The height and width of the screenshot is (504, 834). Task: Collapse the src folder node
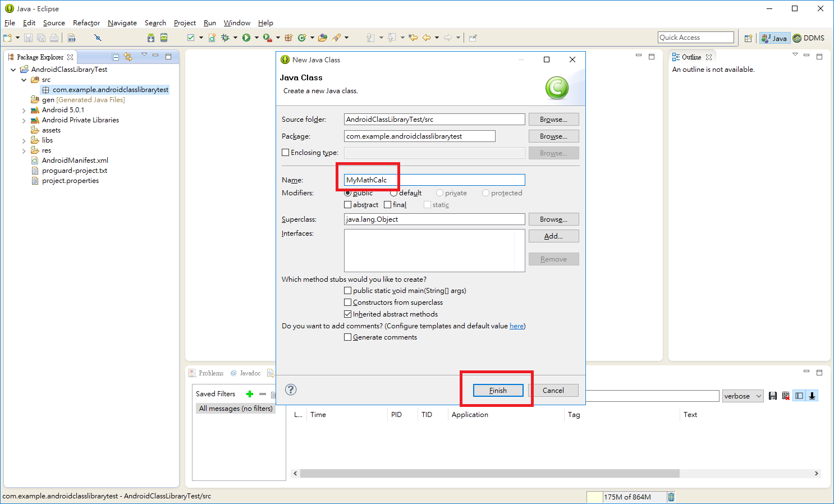24,80
